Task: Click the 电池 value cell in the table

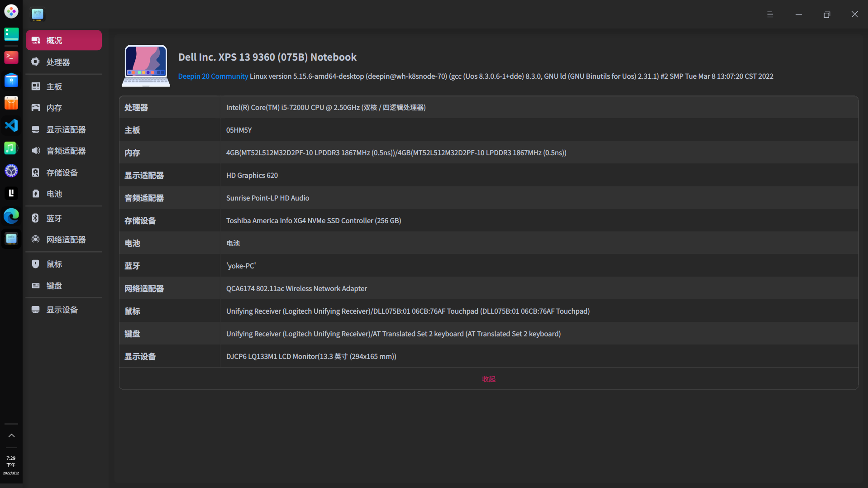Action: tap(233, 243)
